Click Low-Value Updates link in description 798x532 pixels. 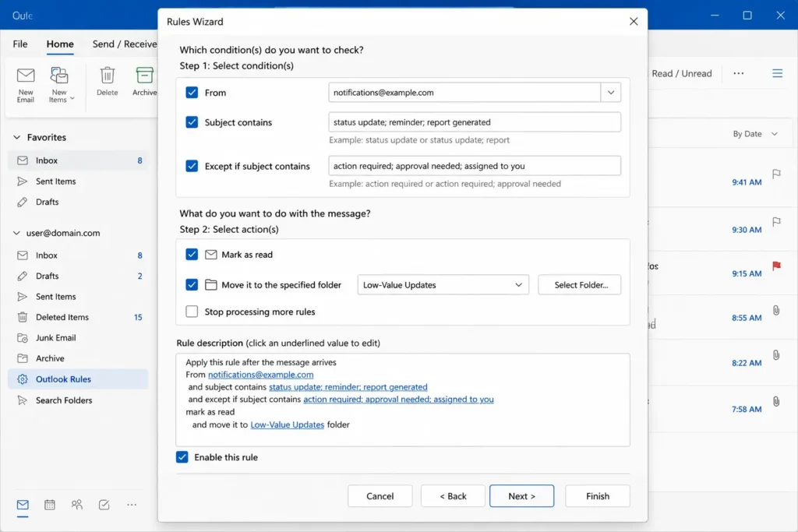287,425
